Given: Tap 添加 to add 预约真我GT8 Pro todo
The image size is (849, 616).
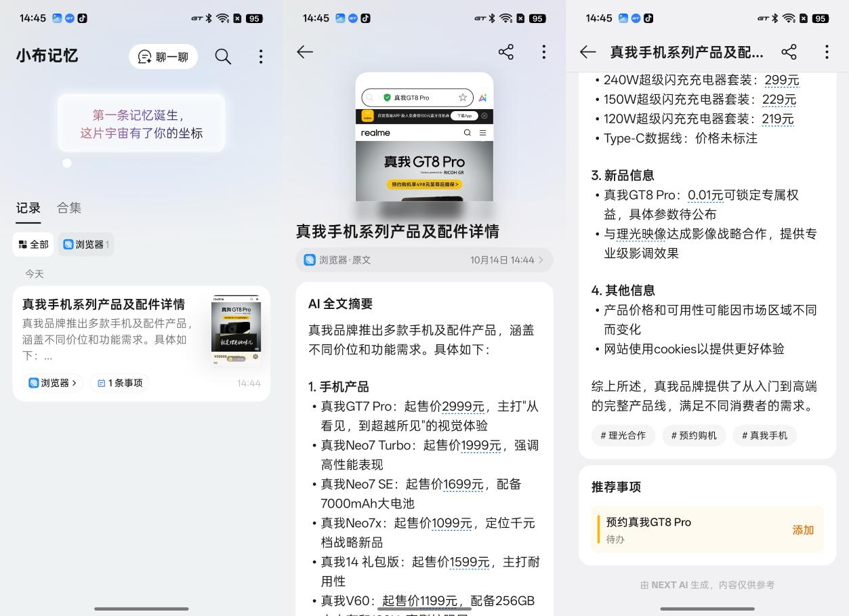Looking at the screenshot, I should pyautogui.click(x=802, y=531).
